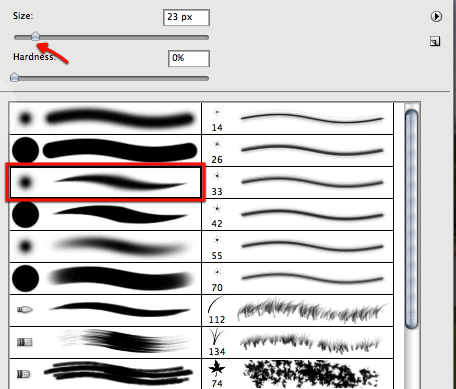Viewport: 456px width, 389px height.
Task: Click the Size slider handle
Action: click(x=35, y=36)
